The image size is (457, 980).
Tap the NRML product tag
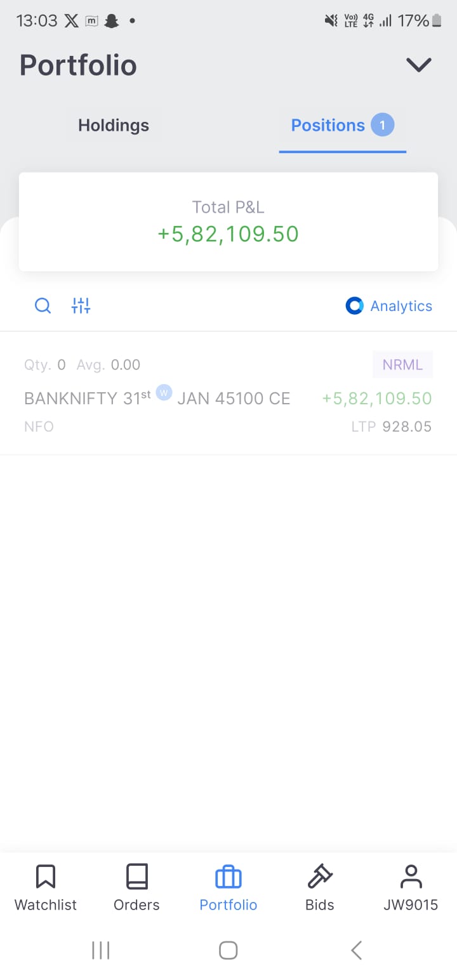pos(402,365)
